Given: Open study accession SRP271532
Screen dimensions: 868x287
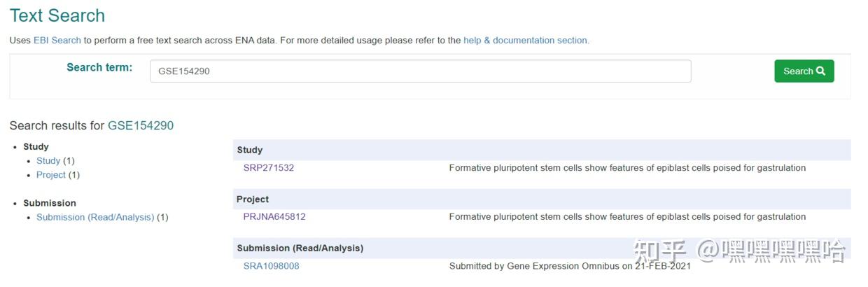Looking at the screenshot, I should [x=269, y=168].
